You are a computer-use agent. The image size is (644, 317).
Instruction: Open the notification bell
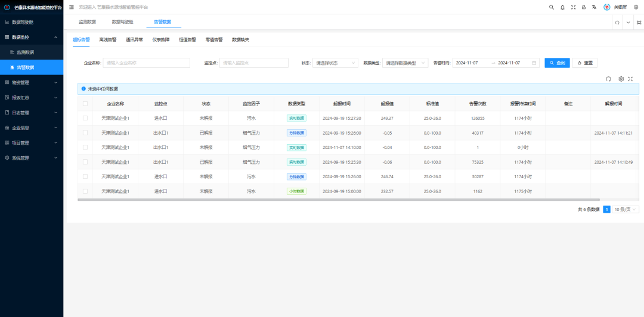(562, 7)
